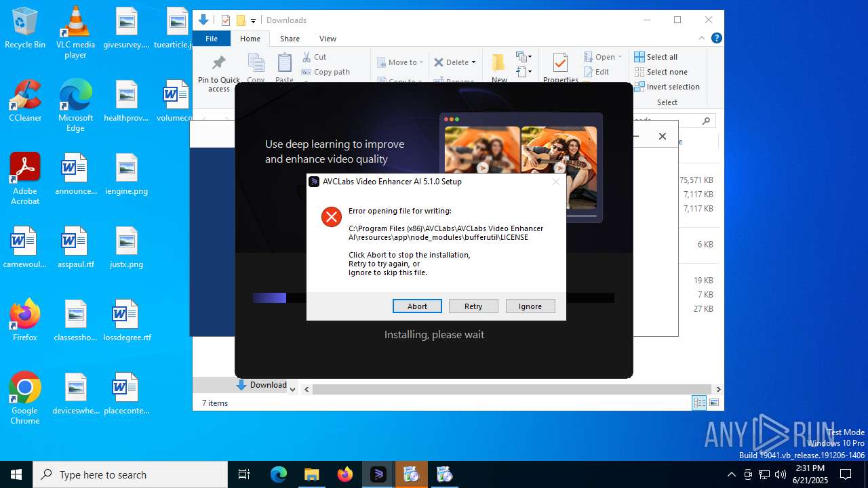Screen dimensions: 868x488
Task: Expand the Delete dropdown arrow
Action: (473, 62)
